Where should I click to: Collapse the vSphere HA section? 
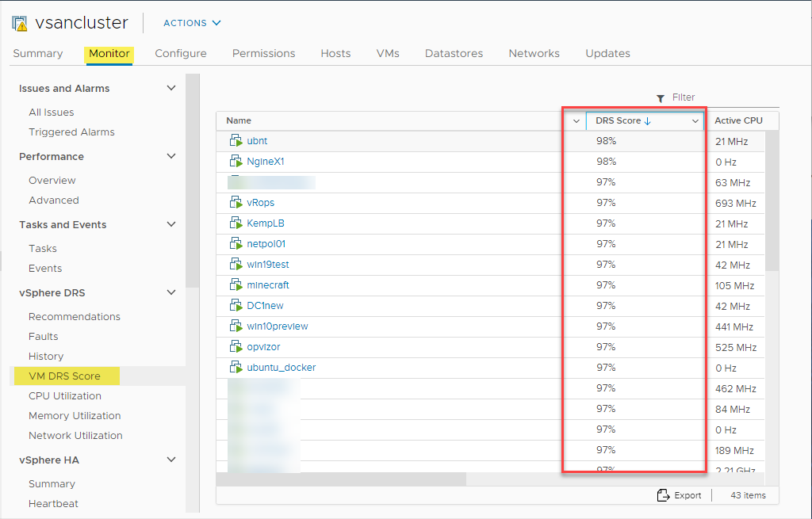click(171, 460)
